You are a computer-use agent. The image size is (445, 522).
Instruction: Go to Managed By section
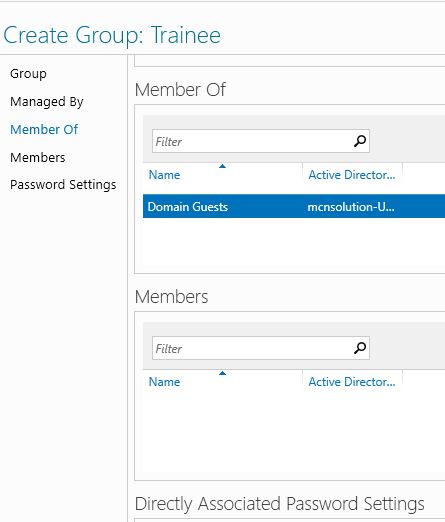[x=47, y=102]
